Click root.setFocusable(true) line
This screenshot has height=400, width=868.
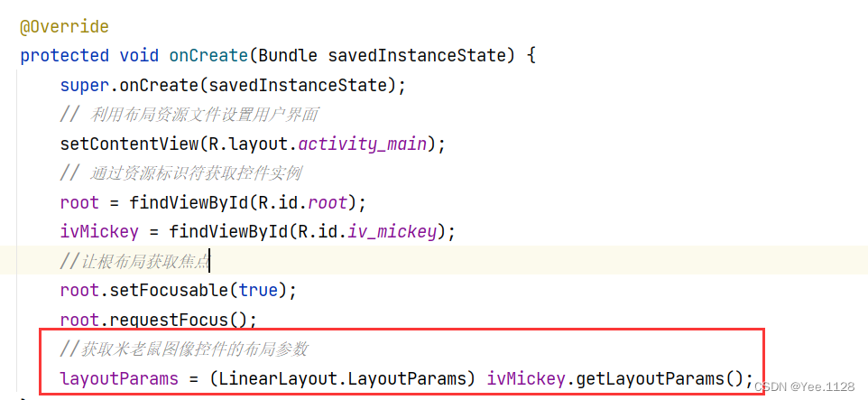[179, 291]
